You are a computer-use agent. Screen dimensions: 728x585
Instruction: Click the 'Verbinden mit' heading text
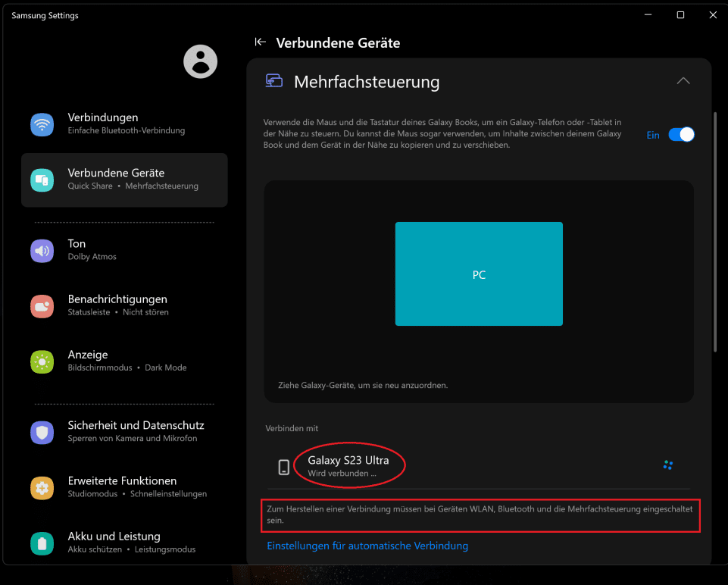point(292,429)
